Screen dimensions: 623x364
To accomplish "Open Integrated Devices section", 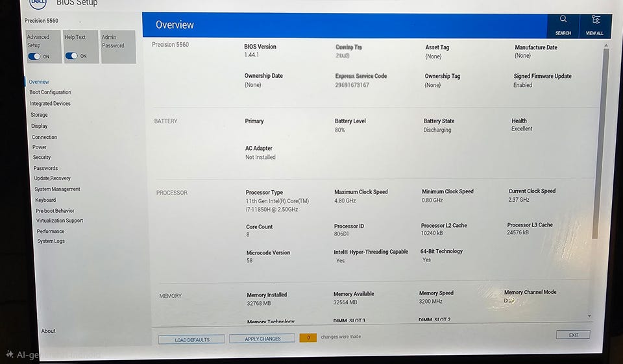I will tap(50, 104).
